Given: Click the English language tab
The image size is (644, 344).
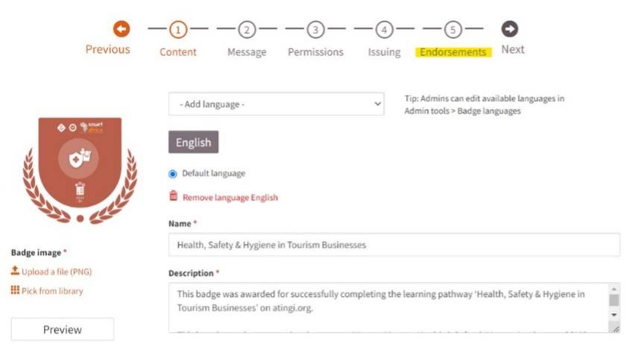Looking at the screenshot, I should 194,143.
